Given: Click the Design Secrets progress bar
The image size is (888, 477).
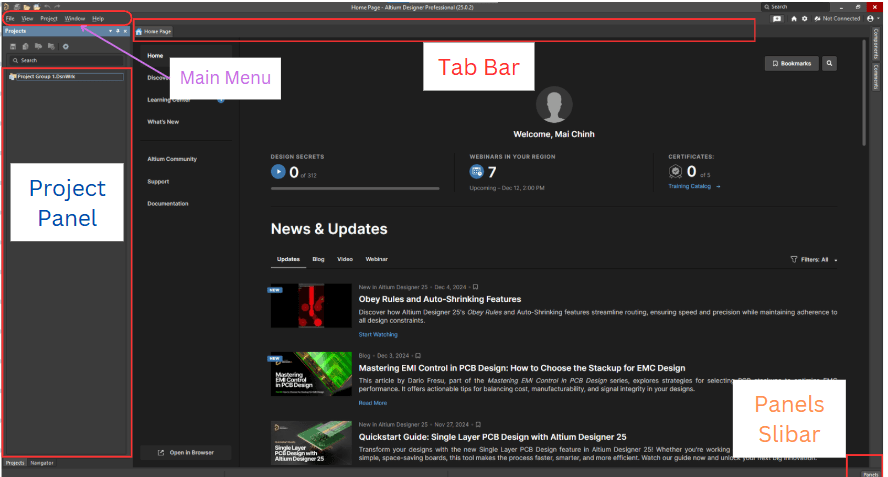Looking at the screenshot, I should click(x=355, y=187).
